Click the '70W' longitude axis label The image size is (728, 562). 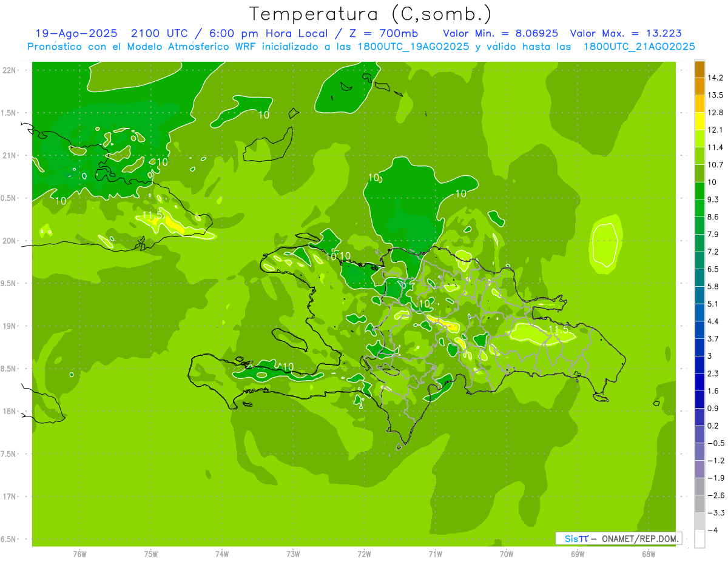pyautogui.click(x=507, y=554)
